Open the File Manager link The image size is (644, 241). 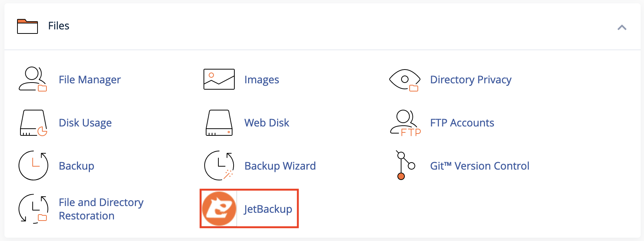coord(90,80)
